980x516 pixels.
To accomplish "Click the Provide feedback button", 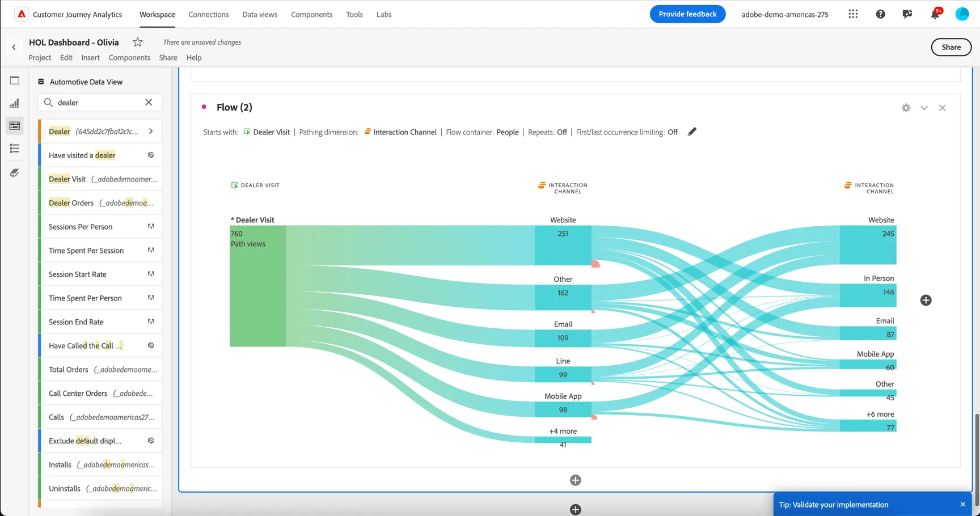I will 687,14.
